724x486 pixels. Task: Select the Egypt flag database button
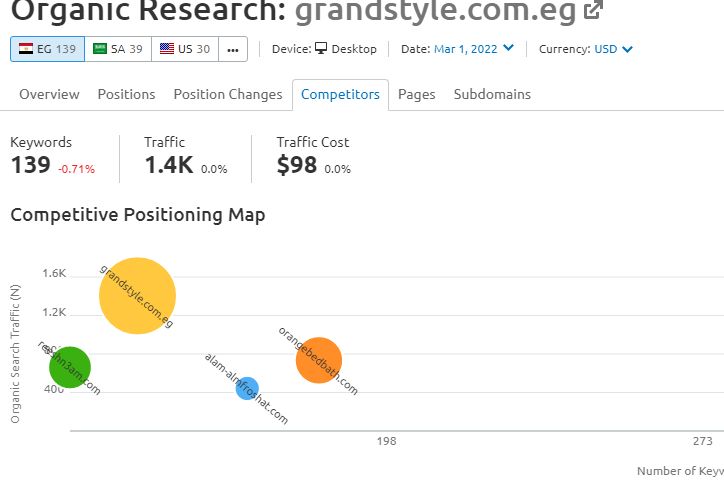pos(47,49)
